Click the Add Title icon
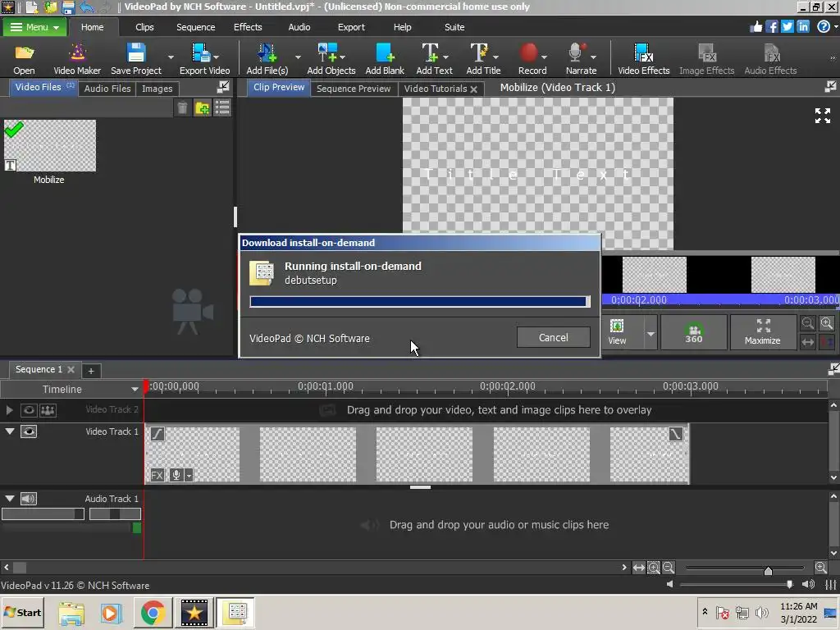The image size is (840, 630). (479, 53)
